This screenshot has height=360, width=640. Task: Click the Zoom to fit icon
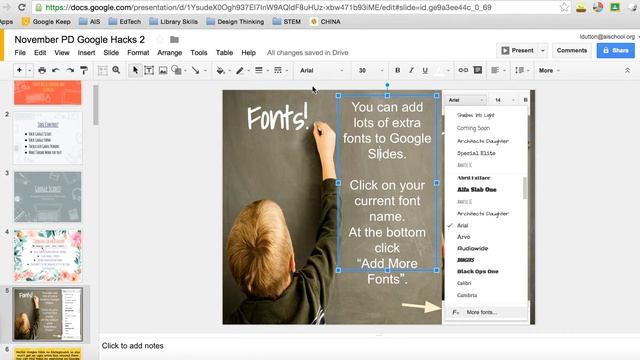click(102, 70)
